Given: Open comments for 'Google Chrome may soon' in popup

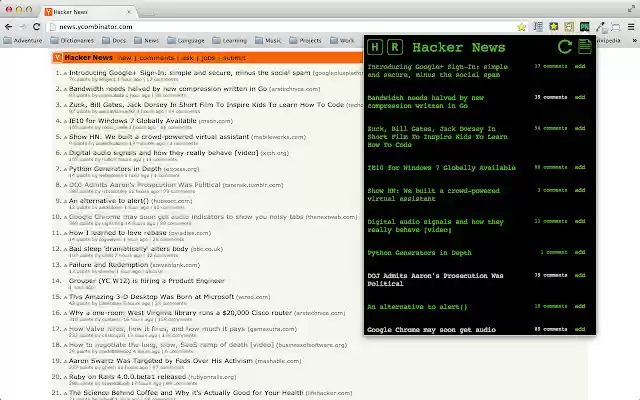Looking at the screenshot, I should point(551,329).
